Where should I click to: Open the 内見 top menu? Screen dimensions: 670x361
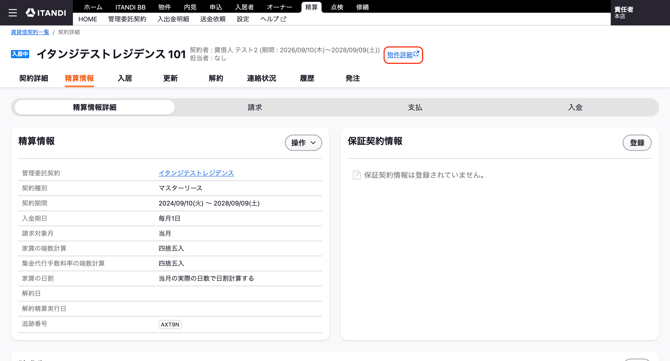pyautogui.click(x=190, y=7)
